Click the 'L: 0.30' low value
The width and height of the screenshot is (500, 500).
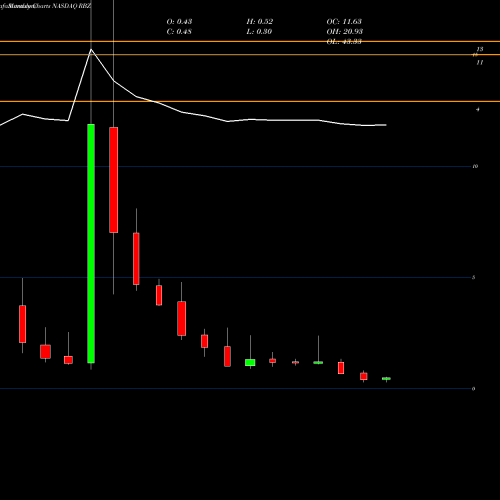click(x=259, y=31)
